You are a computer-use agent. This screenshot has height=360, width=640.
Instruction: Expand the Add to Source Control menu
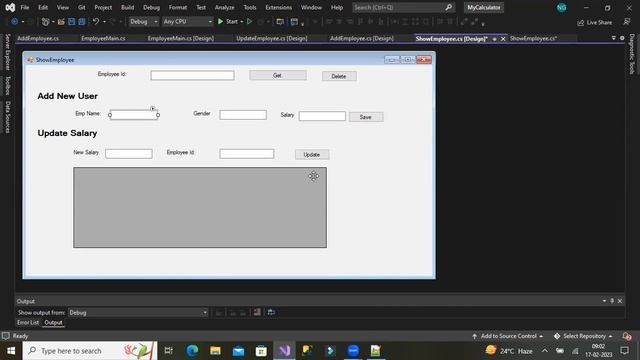pyautogui.click(x=508, y=336)
